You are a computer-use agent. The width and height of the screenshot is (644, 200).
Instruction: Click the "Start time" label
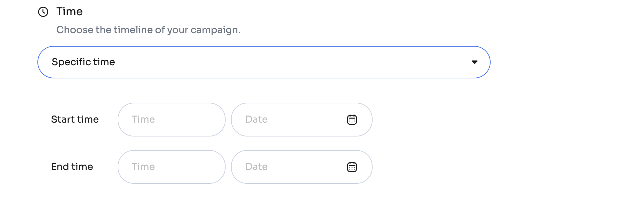(x=75, y=120)
